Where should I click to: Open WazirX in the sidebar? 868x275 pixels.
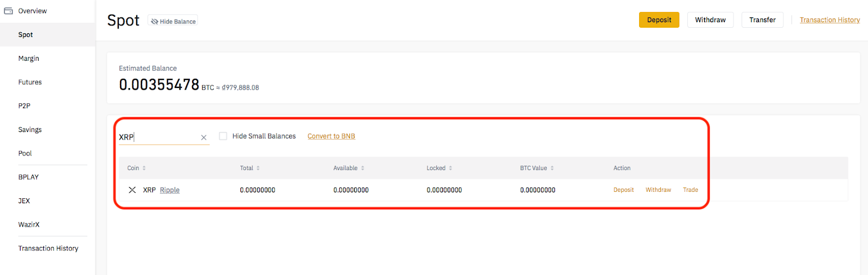click(x=29, y=225)
